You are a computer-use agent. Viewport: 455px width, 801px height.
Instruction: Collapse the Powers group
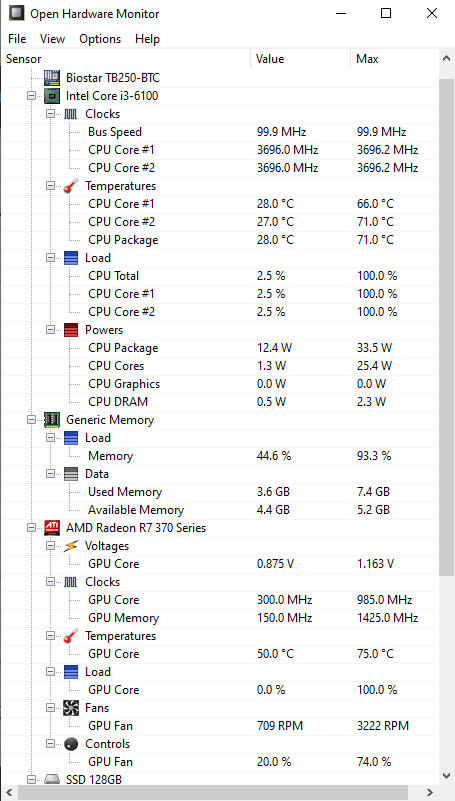tap(51, 330)
